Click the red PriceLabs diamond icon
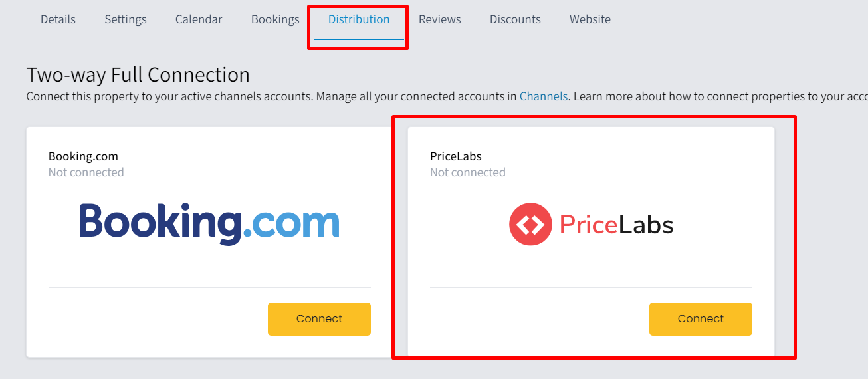The height and width of the screenshot is (379, 868). click(530, 225)
